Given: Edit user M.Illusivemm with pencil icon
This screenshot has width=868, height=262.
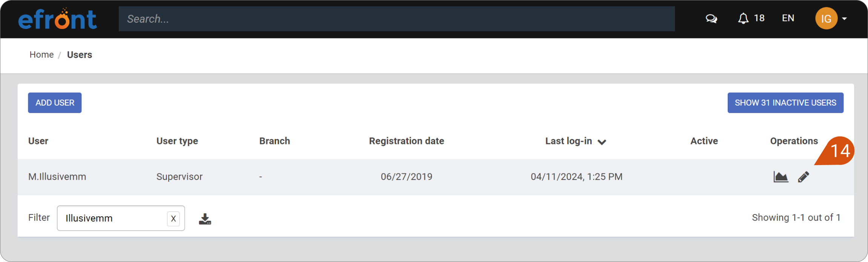Looking at the screenshot, I should (804, 176).
